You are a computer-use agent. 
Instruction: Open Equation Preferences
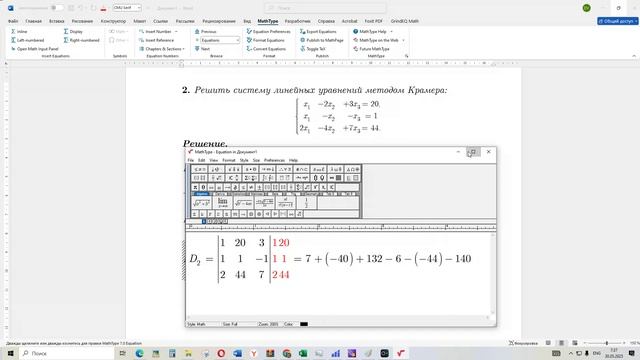coord(269,31)
